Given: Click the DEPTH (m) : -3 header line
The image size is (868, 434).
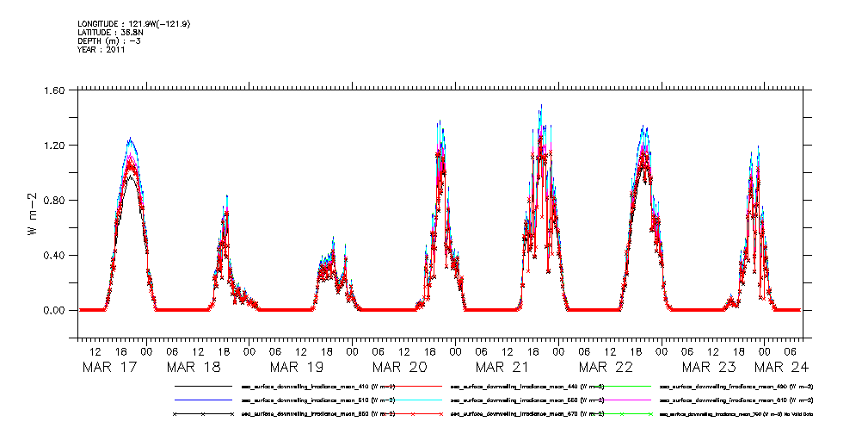Looking at the screenshot, I should pyautogui.click(x=109, y=41).
